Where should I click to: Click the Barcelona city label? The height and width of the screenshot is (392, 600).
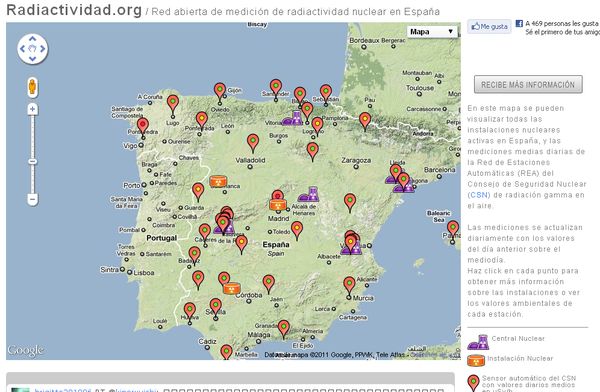coord(440,170)
